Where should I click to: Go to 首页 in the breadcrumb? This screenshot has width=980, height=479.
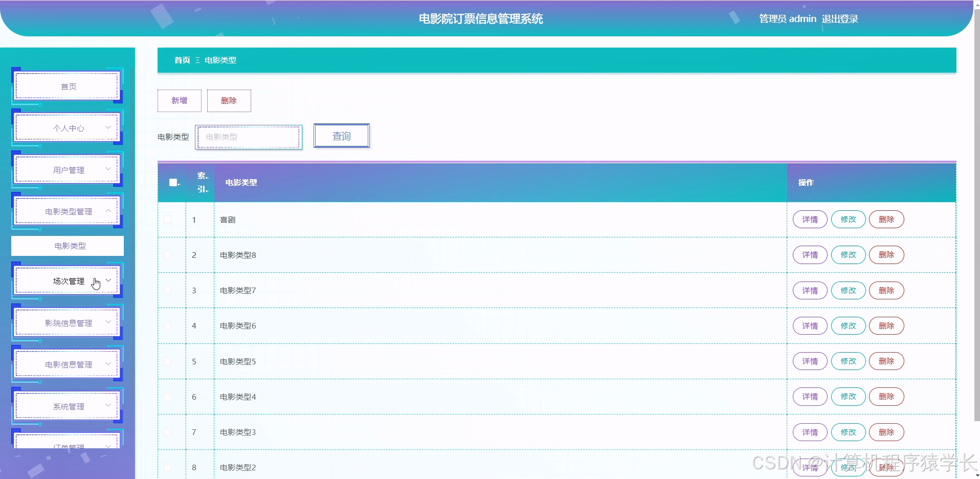tap(182, 60)
